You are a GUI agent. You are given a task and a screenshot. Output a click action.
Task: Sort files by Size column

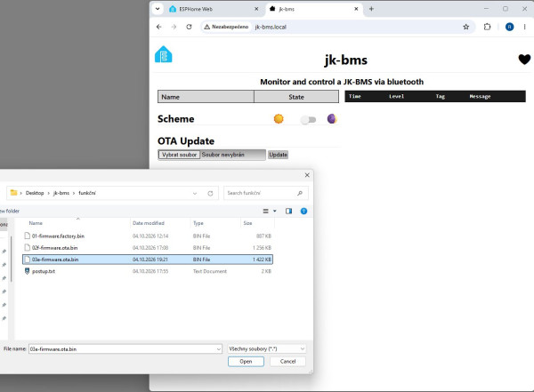pos(247,223)
